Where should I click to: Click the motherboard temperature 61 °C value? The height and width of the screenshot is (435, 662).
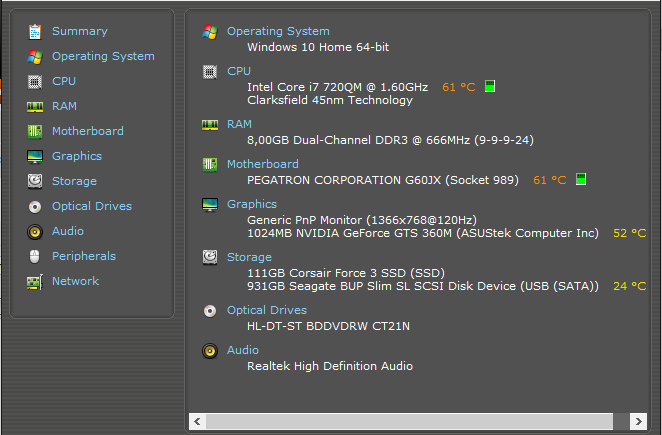tap(550, 180)
